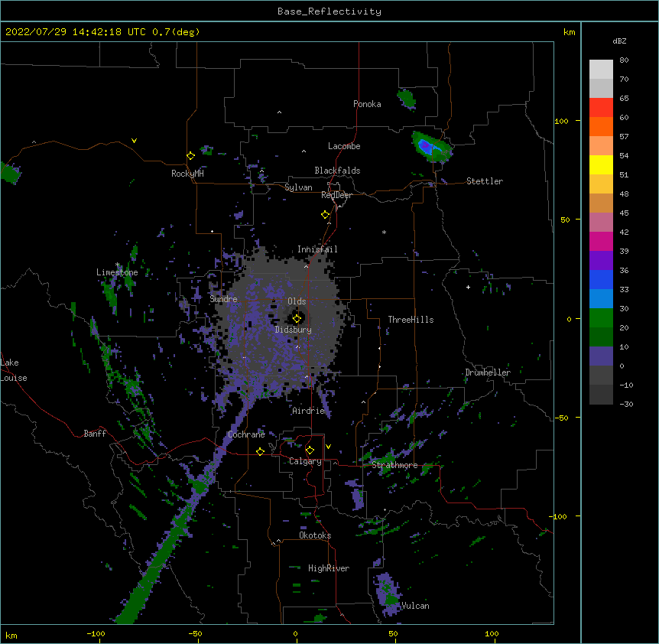Click the Innisfail city label
659x644 pixels.
pyautogui.click(x=317, y=249)
